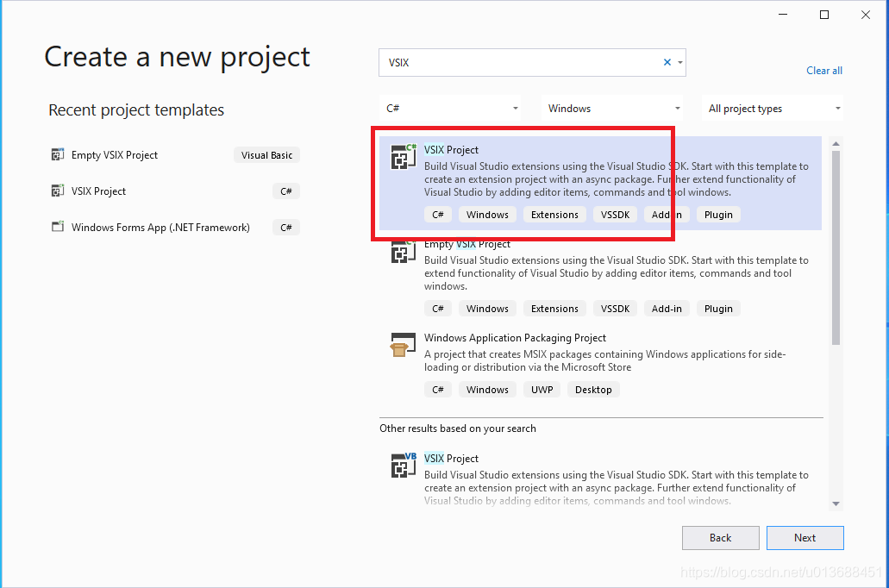Click the Next button
889x588 pixels.
click(x=805, y=538)
